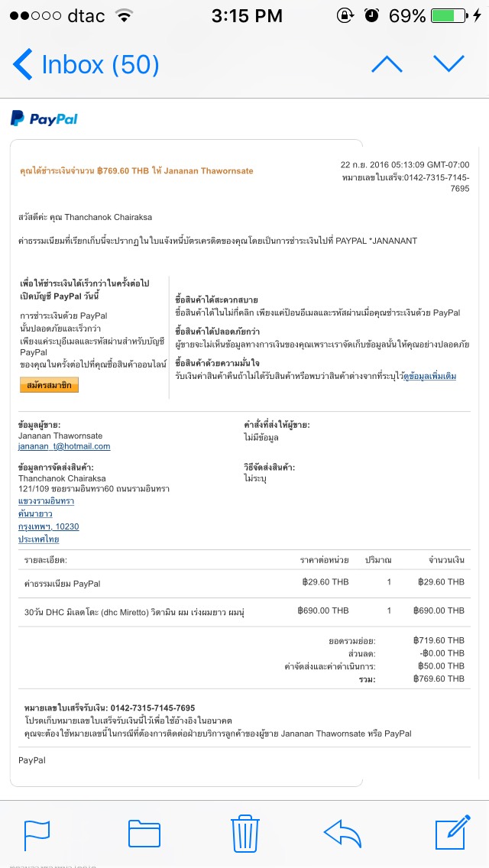
Task: Open the move-to-folder icon
Action: pos(144,832)
